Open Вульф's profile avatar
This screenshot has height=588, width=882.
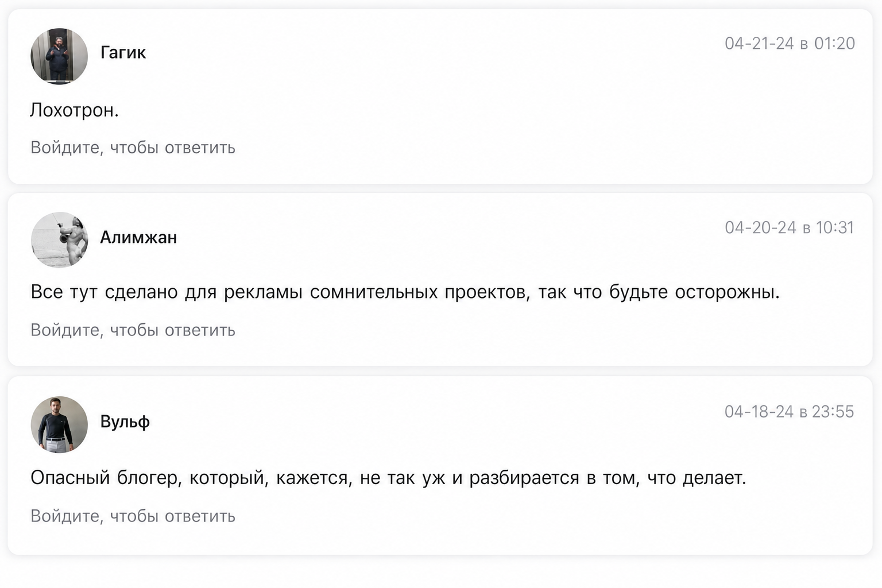pyautogui.click(x=59, y=424)
